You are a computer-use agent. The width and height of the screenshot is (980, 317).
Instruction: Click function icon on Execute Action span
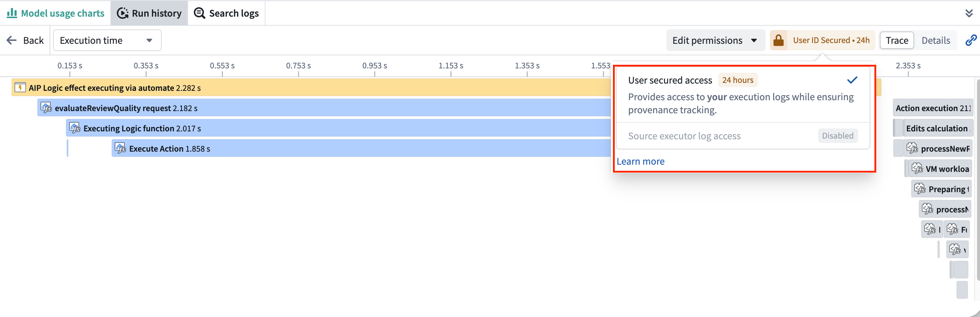120,148
